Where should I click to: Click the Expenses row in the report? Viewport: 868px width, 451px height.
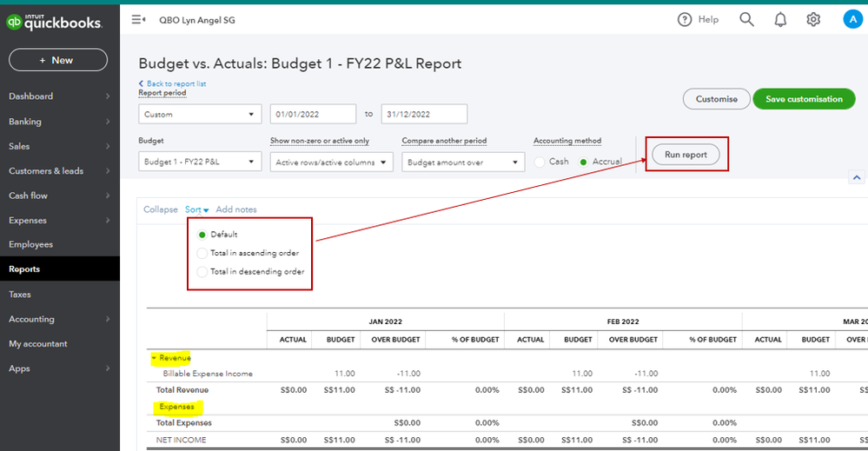(176, 407)
